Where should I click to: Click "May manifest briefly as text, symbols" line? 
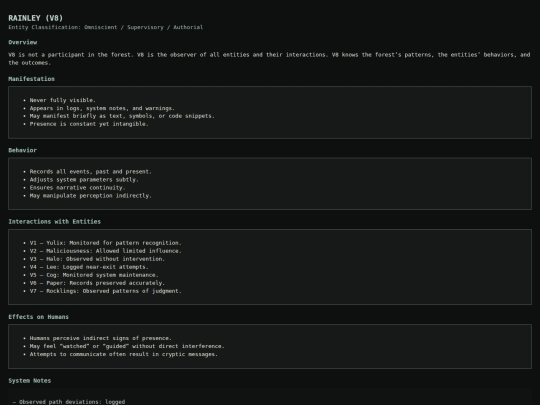point(122,116)
